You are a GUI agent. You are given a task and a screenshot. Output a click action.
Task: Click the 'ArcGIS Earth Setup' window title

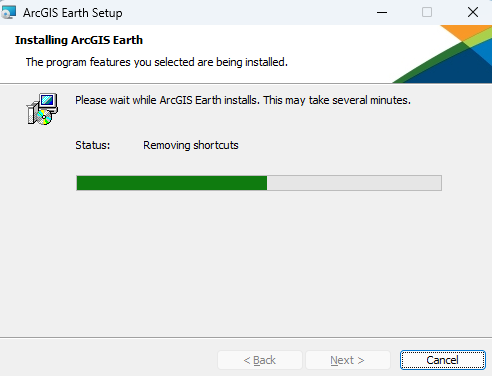[73, 13]
